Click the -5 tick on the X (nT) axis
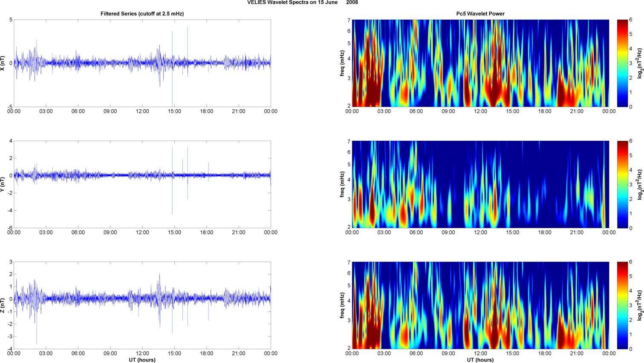Screen dimensions: 644x363 (10, 107)
